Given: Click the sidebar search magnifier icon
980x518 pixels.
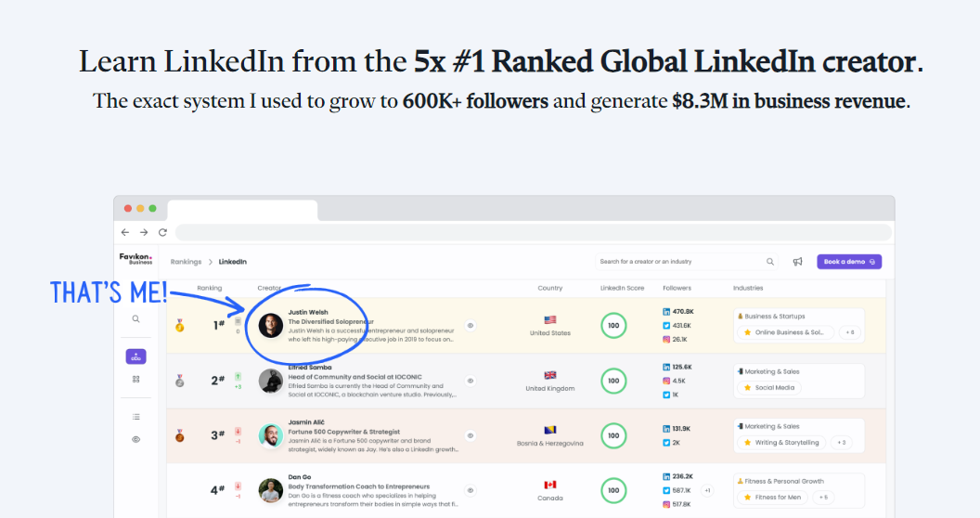Looking at the screenshot, I should (x=135, y=318).
